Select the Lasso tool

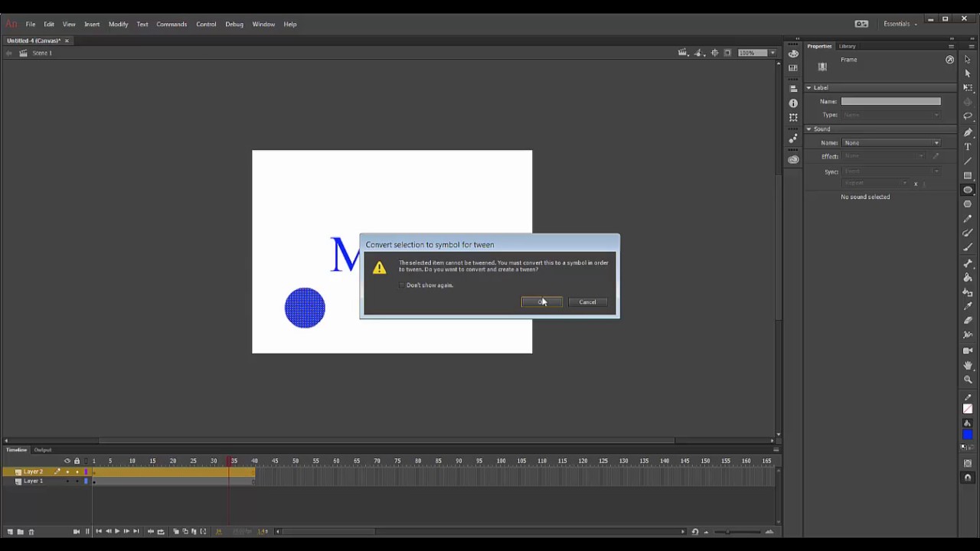(x=968, y=117)
